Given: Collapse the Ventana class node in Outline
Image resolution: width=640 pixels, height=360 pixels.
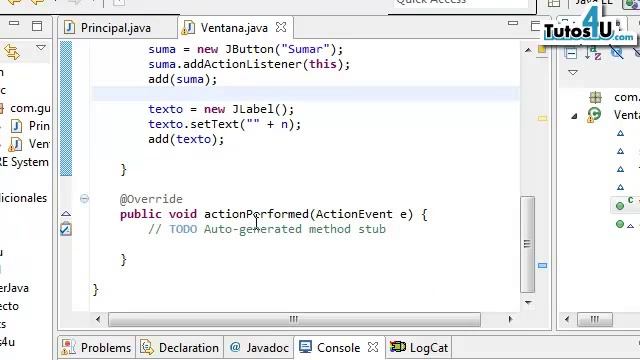Looking at the screenshot, I should [574, 116].
